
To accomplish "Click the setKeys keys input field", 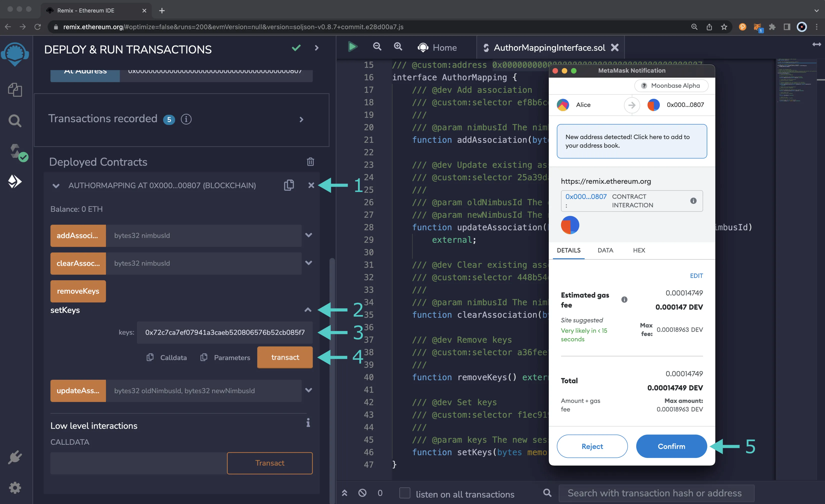I will click(x=225, y=332).
